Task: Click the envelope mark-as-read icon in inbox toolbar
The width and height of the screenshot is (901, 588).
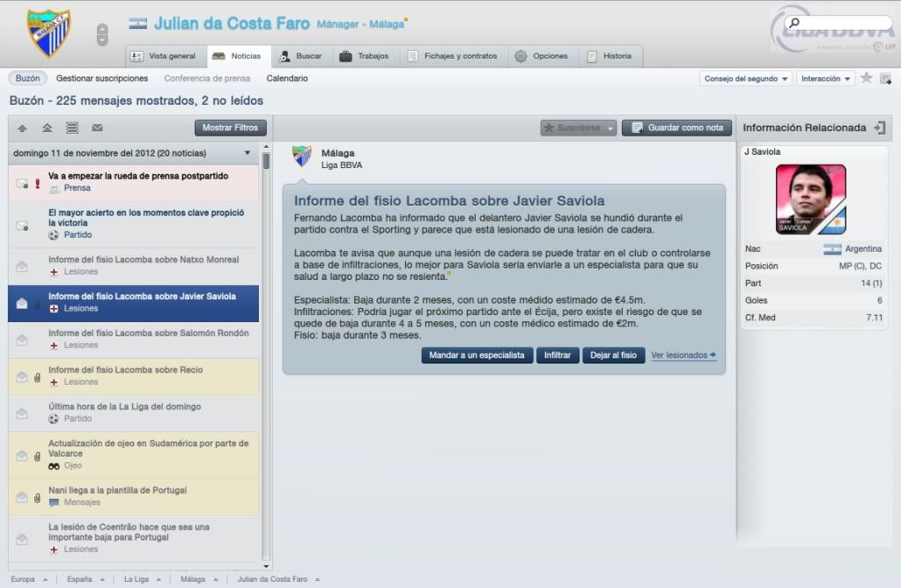Action: pyautogui.click(x=97, y=128)
